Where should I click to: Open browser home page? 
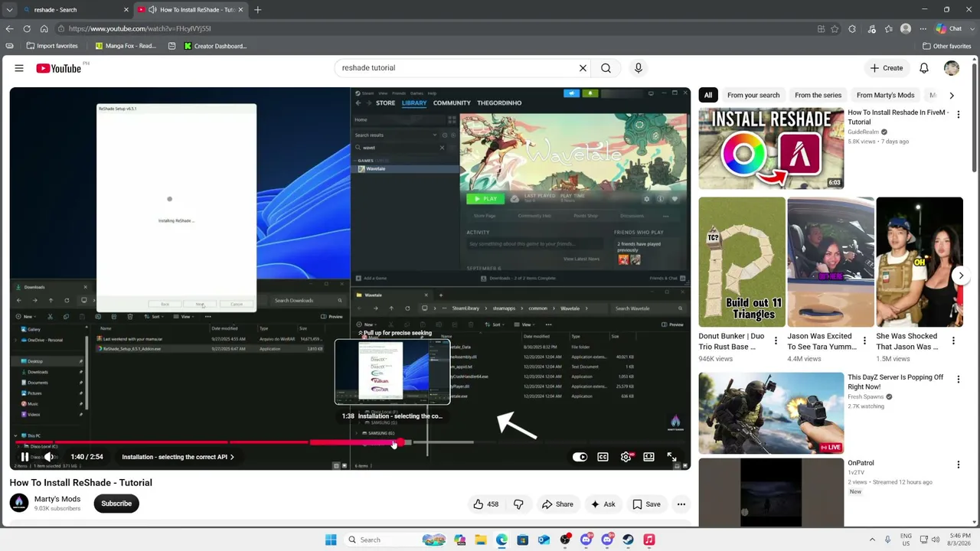click(x=44, y=29)
